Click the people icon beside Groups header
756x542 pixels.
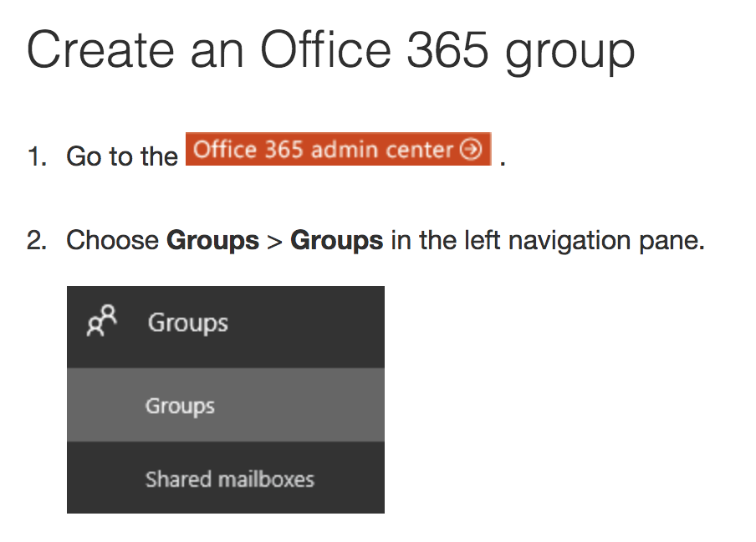coord(102,320)
